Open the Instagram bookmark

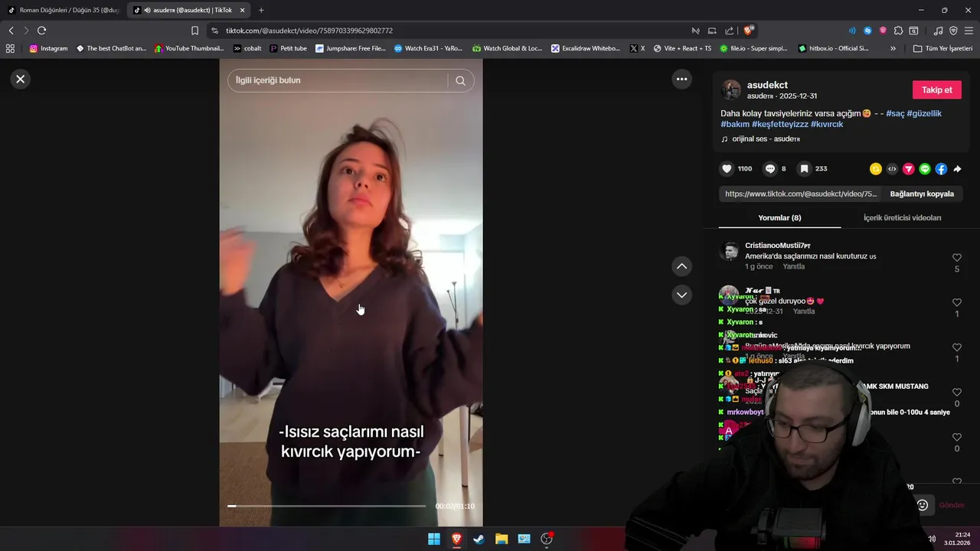[x=48, y=48]
